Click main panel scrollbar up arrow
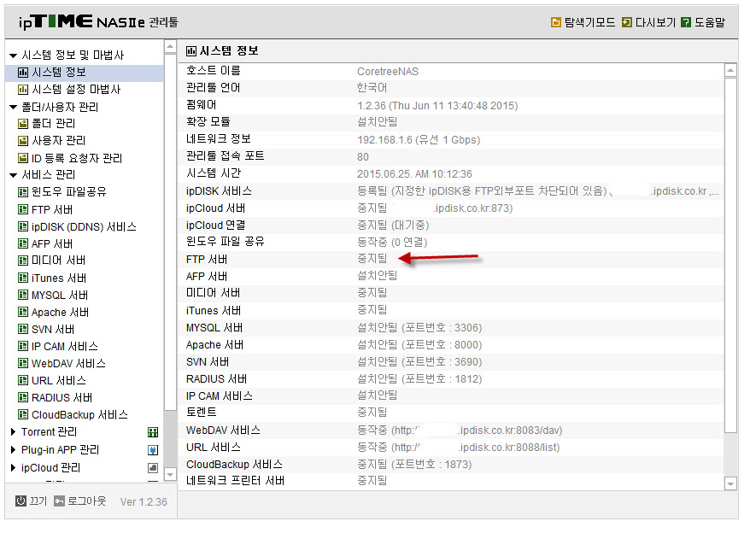756x533 pixels. (731, 70)
